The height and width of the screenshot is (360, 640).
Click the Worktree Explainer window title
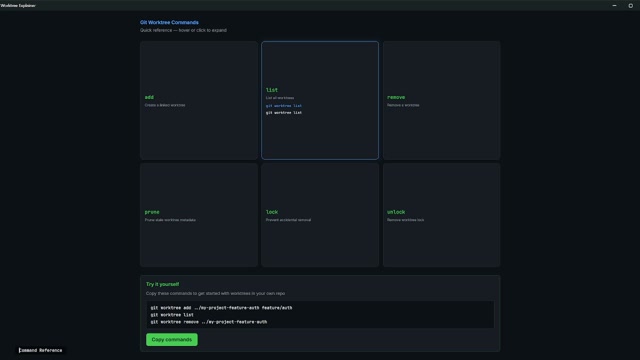coord(18,6)
